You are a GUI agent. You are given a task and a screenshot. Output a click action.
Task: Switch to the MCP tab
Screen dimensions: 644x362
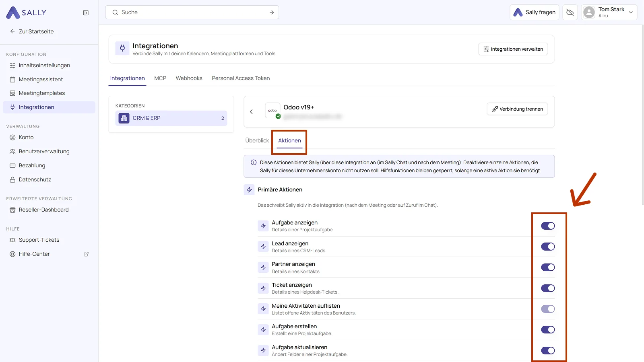click(x=160, y=78)
